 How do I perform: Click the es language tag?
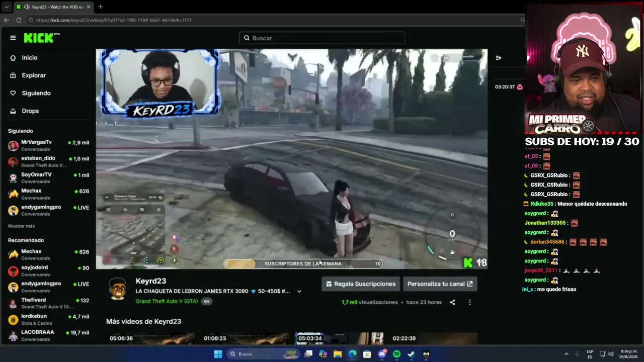click(206, 301)
